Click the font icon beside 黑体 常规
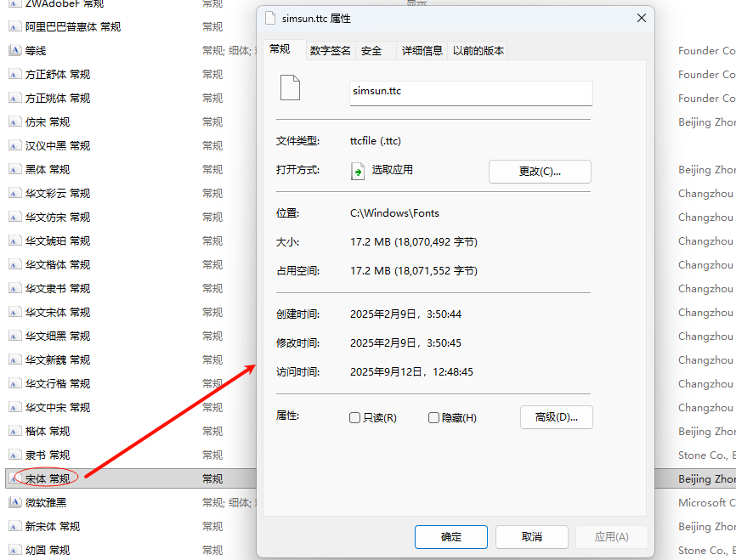This screenshot has width=736, height=560. click(14, 170)
